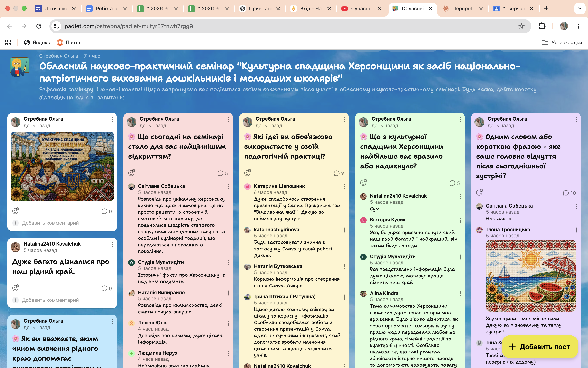This screenshot has width=588, height=368.
Task: Open the apps grid in bookmarks bar
Action: (8, 42)
